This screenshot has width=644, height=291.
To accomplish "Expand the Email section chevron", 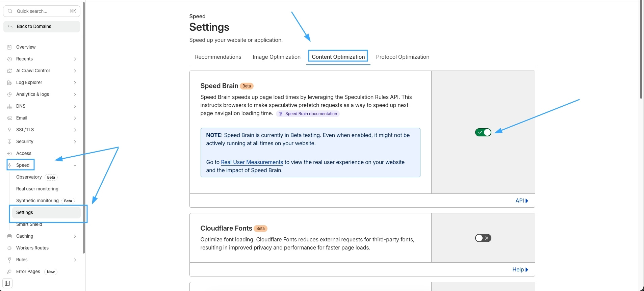I will (x=75, y=118).
